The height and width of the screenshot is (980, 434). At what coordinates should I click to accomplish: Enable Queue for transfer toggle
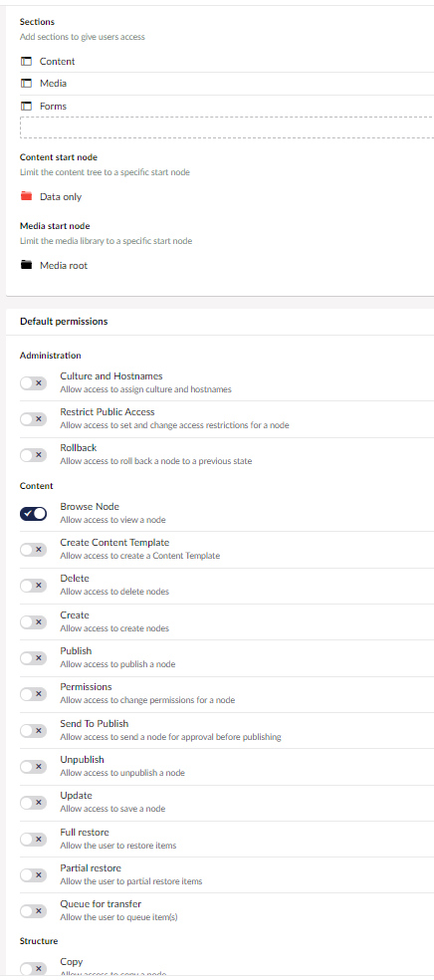[x=33, y=910]
